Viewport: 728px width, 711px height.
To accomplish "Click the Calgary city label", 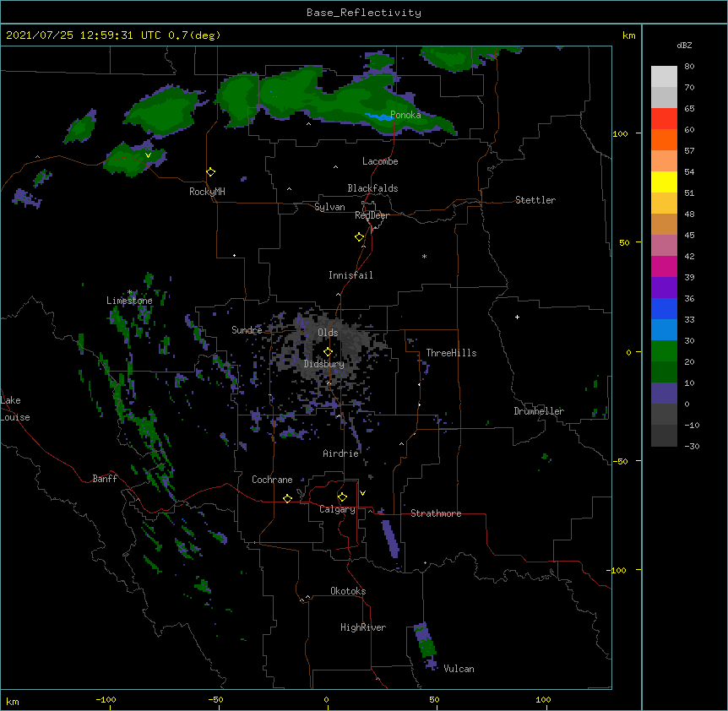I will point(337,509).
